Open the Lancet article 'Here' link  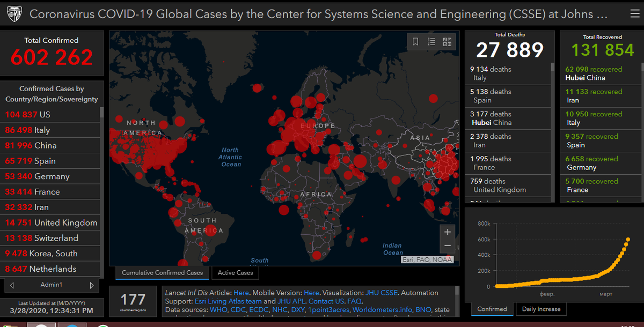pos(241,293)
